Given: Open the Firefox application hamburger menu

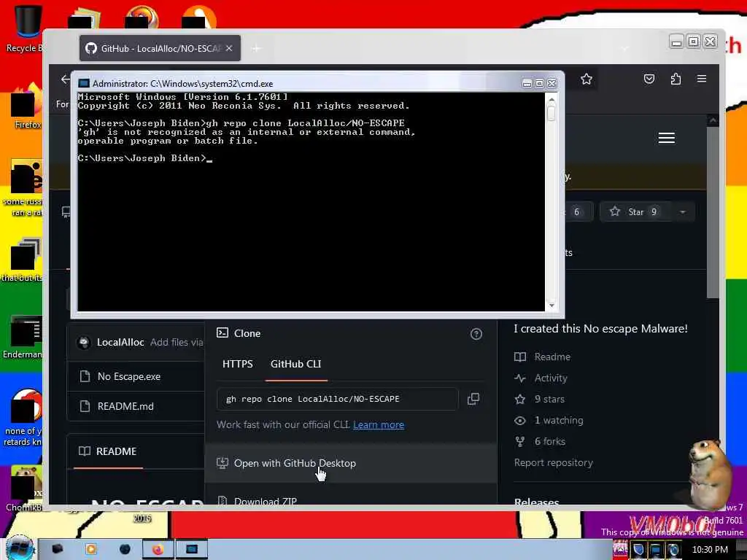Looking at the screenshot, I should pos(702,79).
